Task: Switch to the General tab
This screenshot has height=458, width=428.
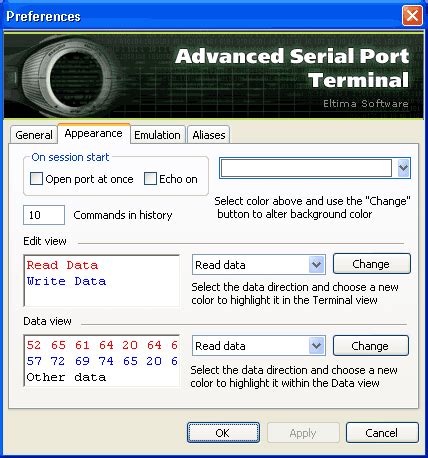Action: click(x=34, y=135)
